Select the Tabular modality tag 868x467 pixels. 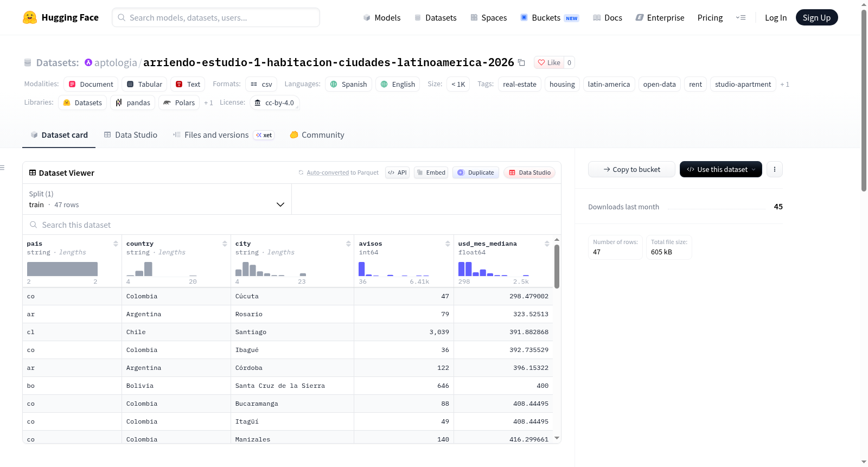click(x=144, y=84)
